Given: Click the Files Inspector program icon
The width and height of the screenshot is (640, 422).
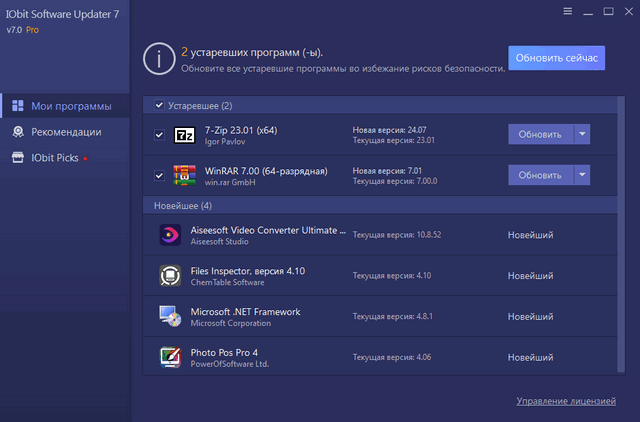Looking at the screenshot, I should pos(170,275).
